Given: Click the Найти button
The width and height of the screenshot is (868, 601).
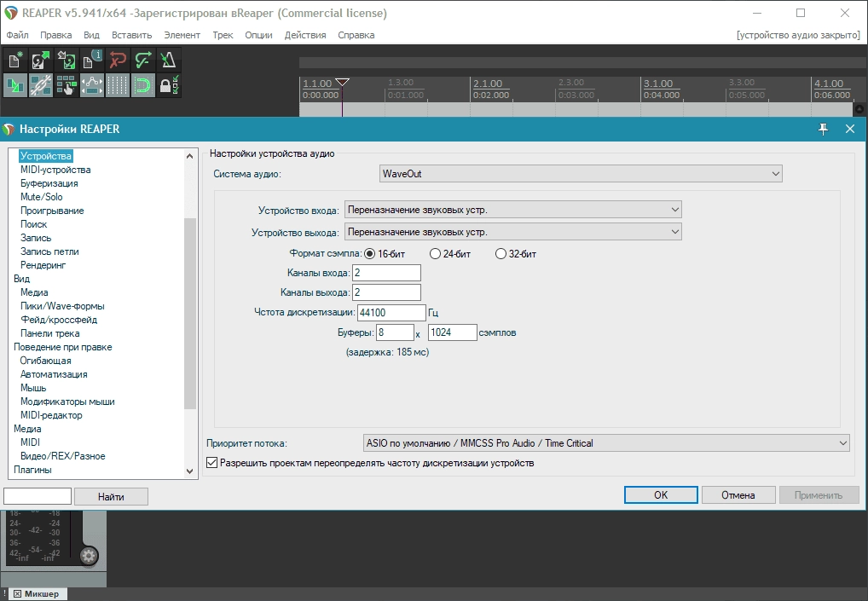Looking at the screenshot, I should click(111, 496).
